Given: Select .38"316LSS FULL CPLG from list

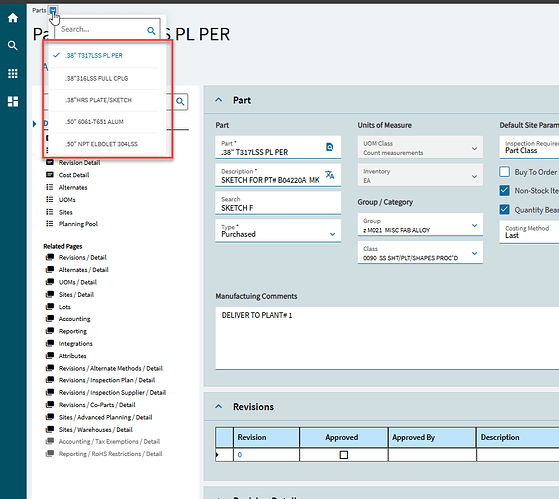Looking at the screenshot, I should click(97, 78).
